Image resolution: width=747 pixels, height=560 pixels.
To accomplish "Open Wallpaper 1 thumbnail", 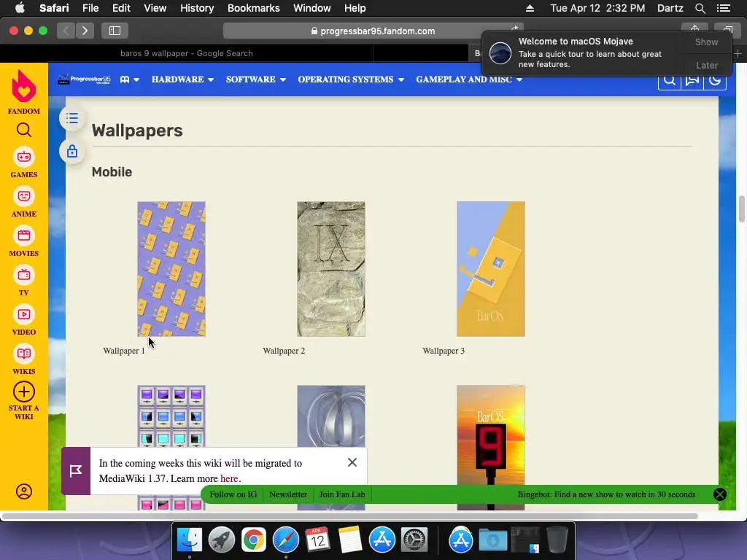I will (171, 269).
